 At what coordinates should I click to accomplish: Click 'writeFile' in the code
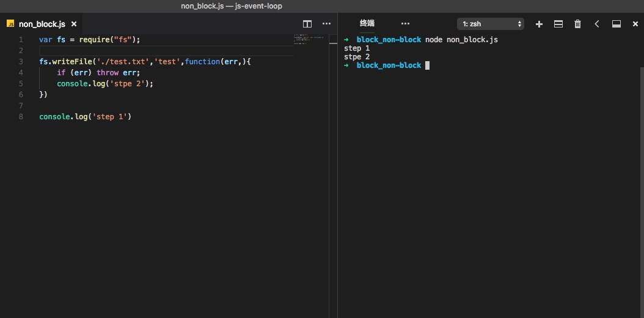[x=72, y=62]
